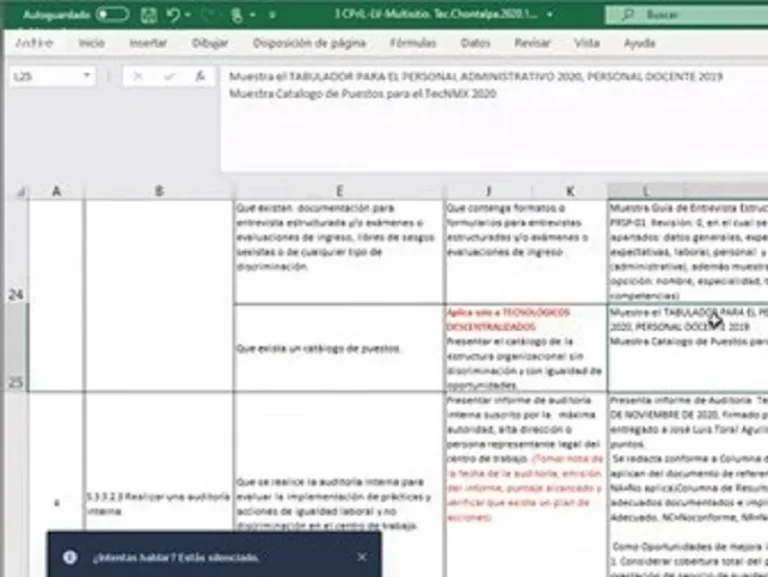Open the Dibujar ribbon tab
This screenshot has width=768, height=577.
(210, 43)
